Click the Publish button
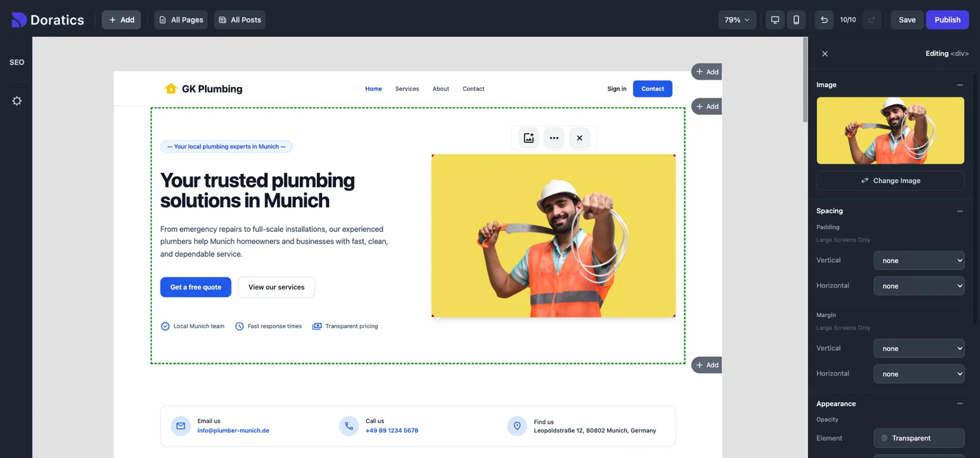 947,20
